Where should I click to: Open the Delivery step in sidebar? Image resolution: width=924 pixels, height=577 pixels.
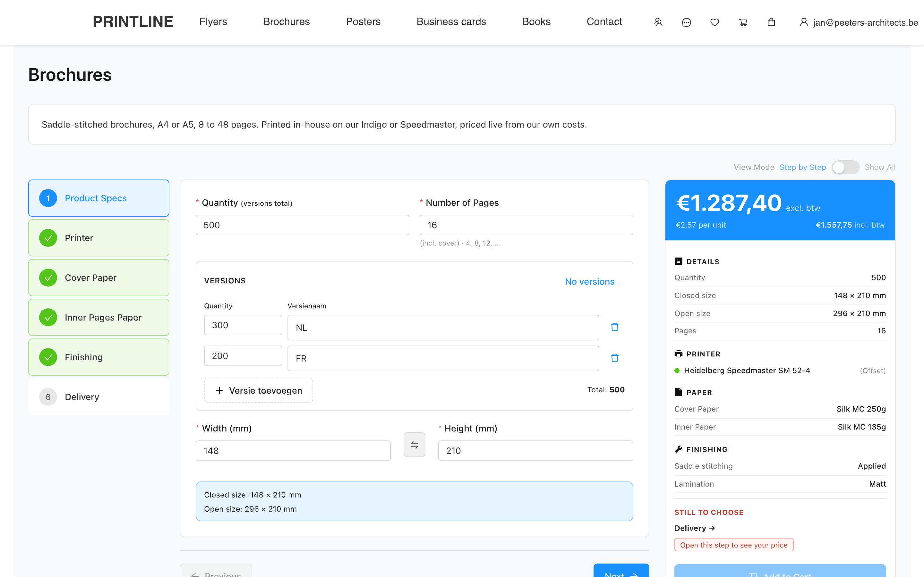[x=99, y=397]
